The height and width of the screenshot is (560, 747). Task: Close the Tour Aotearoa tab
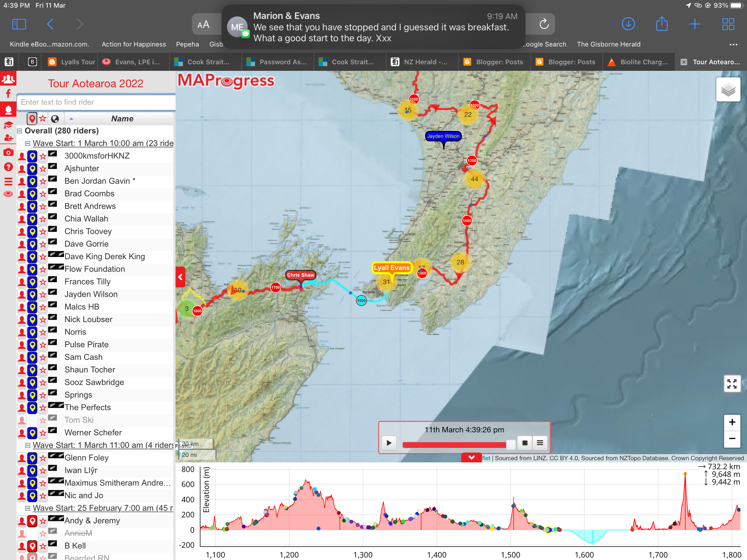tap(684, 62)
